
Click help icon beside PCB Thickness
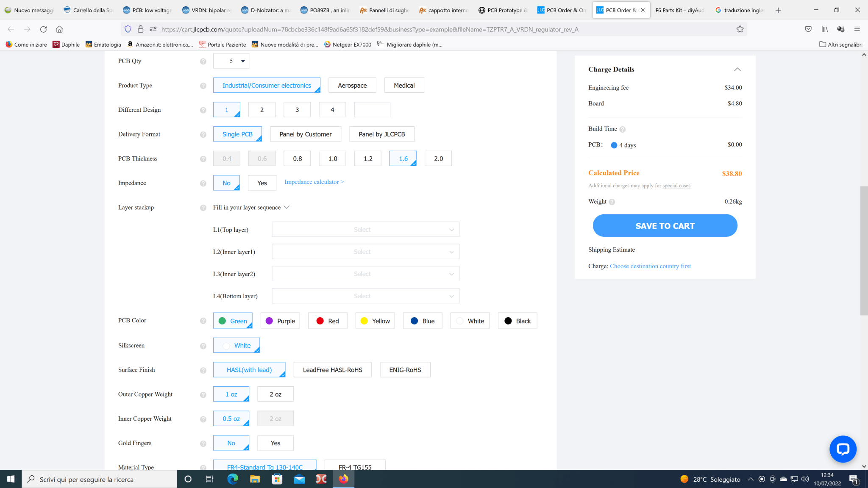point(203,159)
